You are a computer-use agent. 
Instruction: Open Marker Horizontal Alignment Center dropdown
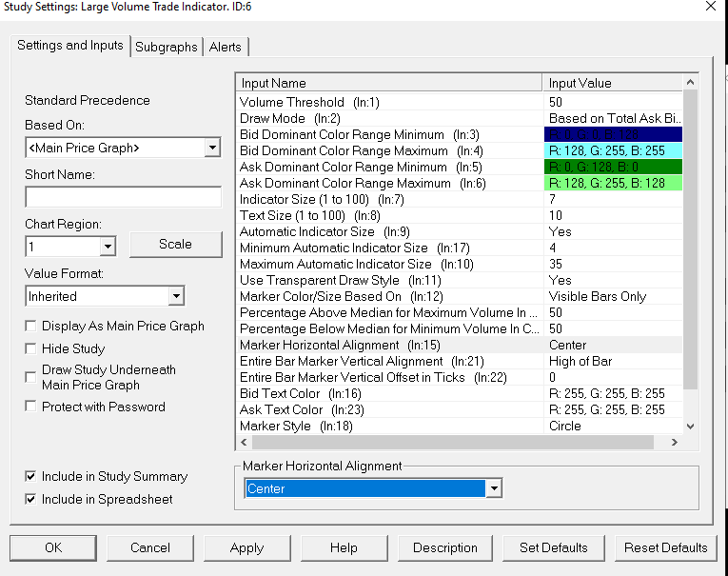(494, 488)
